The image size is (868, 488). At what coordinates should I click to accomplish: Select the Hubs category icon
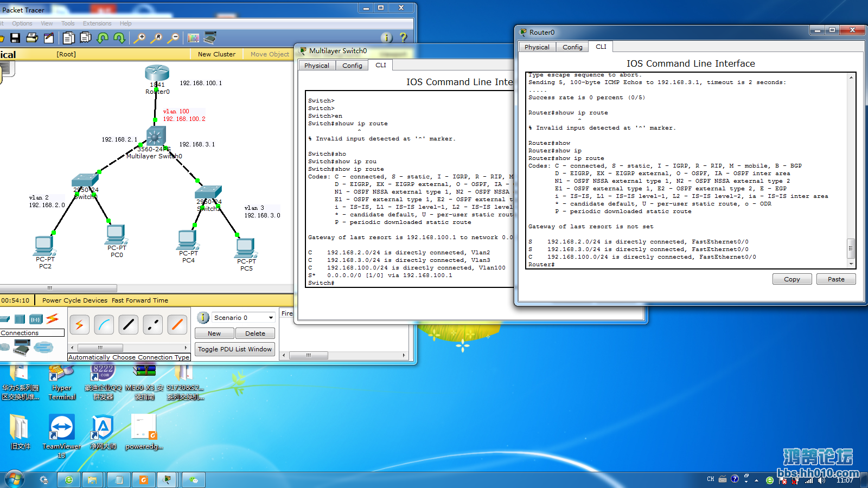tap(20, 319)
